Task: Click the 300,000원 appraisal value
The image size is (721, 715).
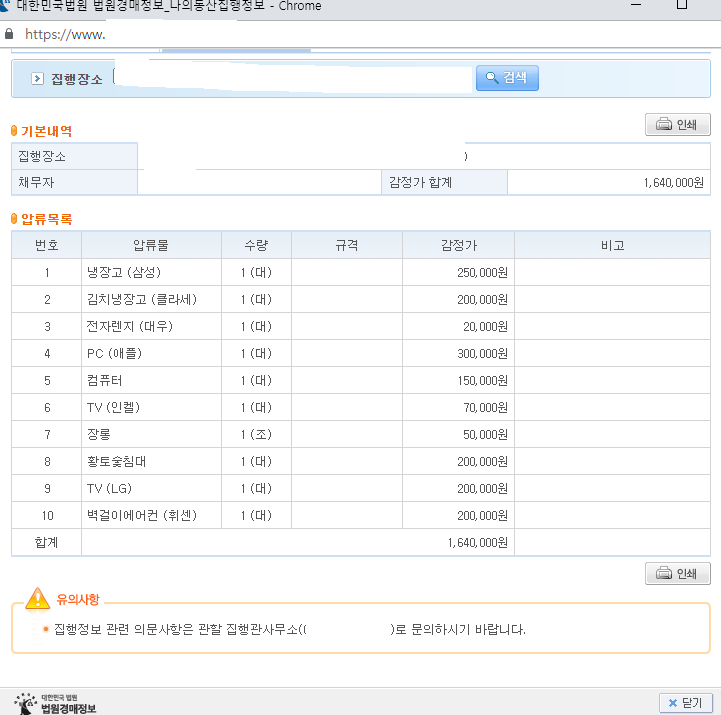Action: 482,354
